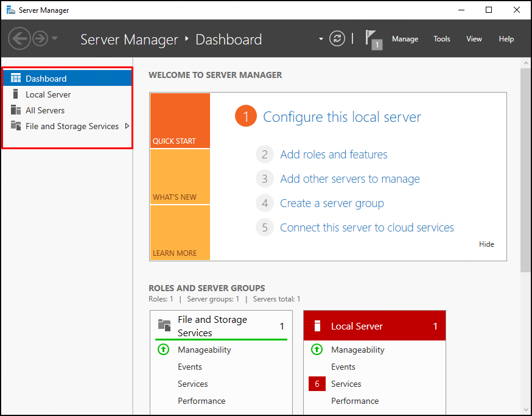532x416 pixels.
Task: Open Manageability in File and Storage Services tile
Action: (205, 350)
